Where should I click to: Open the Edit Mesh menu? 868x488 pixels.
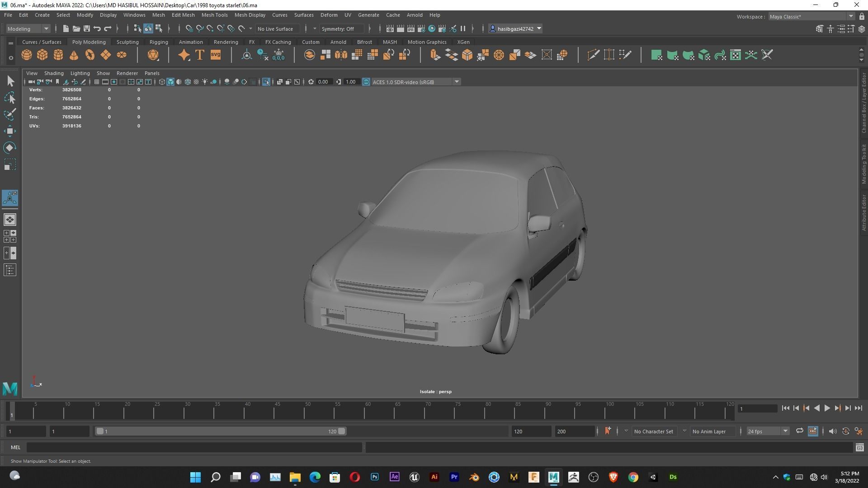point(183,15)
